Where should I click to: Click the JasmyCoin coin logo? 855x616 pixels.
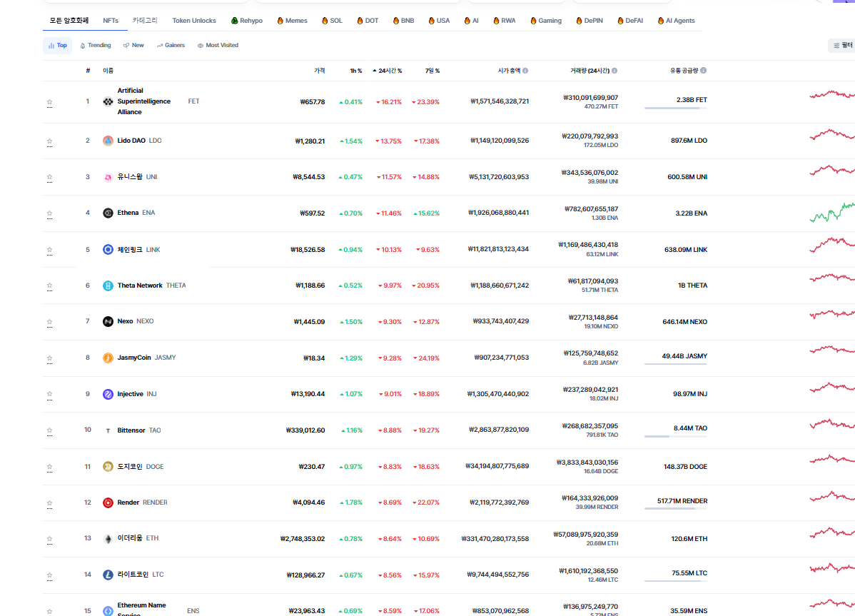[108, 358]
